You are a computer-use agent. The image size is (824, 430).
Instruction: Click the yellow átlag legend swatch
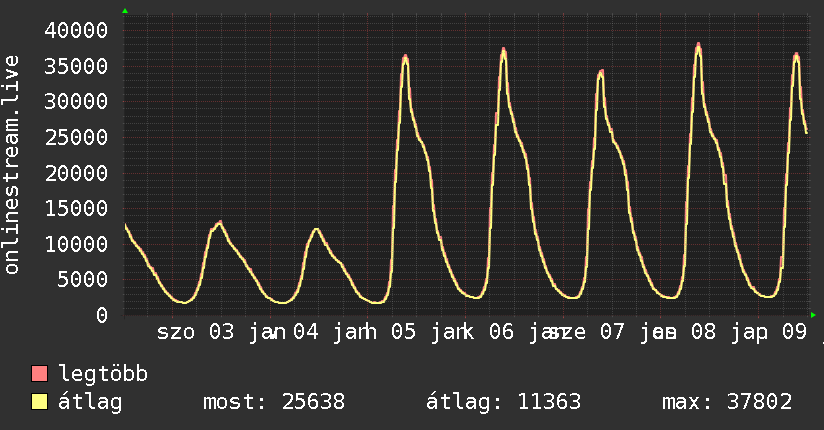pos(39,401)
